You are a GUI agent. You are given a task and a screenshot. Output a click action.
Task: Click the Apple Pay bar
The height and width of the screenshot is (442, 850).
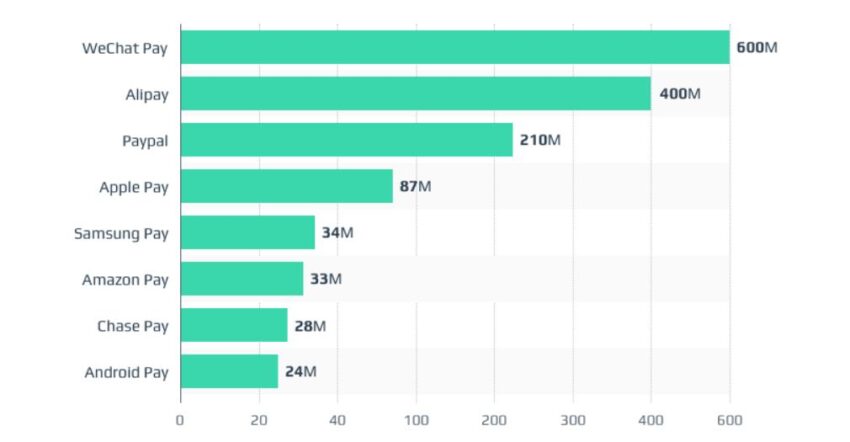tap(287, 186)
